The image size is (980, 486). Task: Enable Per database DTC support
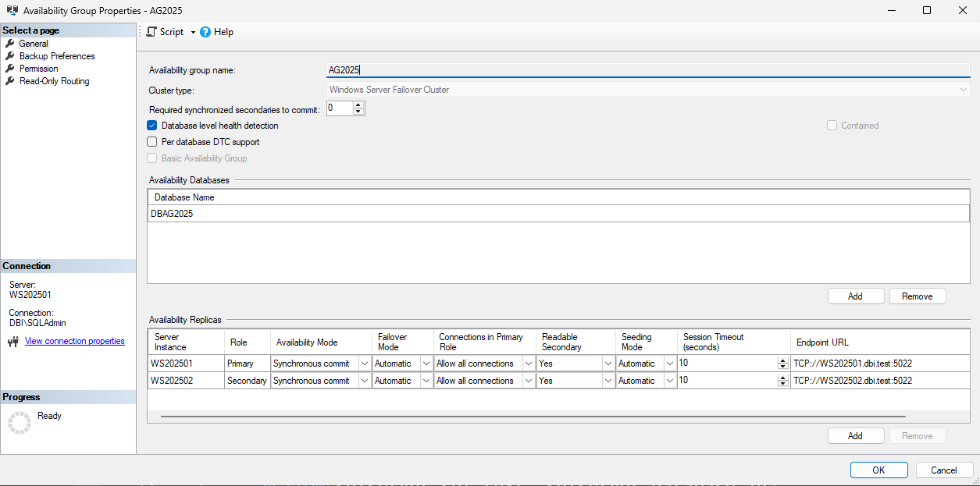152,142
